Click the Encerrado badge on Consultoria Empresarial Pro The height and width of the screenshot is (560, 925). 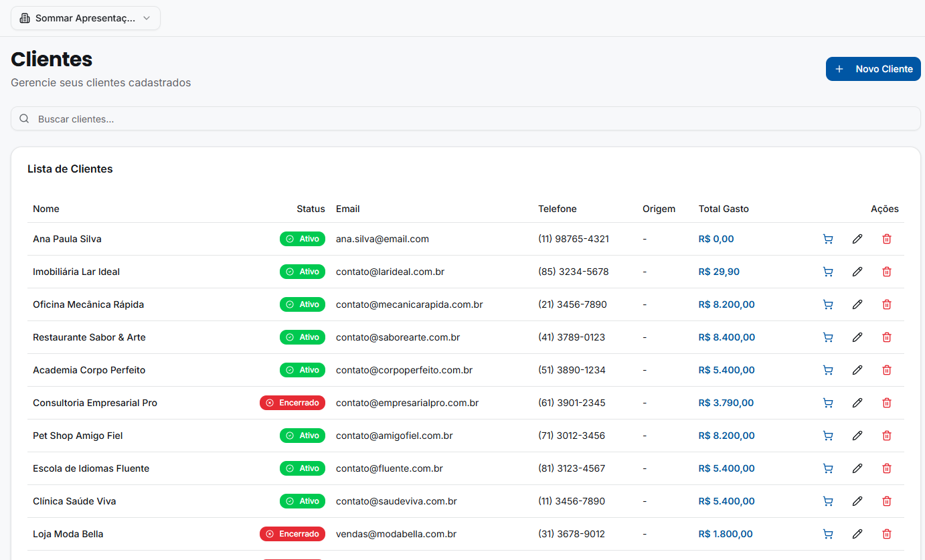292,403
